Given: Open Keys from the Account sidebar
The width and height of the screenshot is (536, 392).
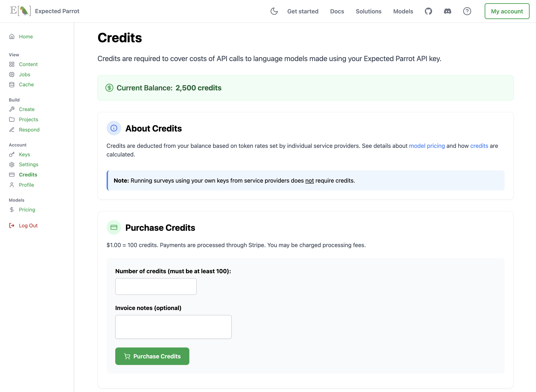Looking at the screenshot, I should click(25, 154).
